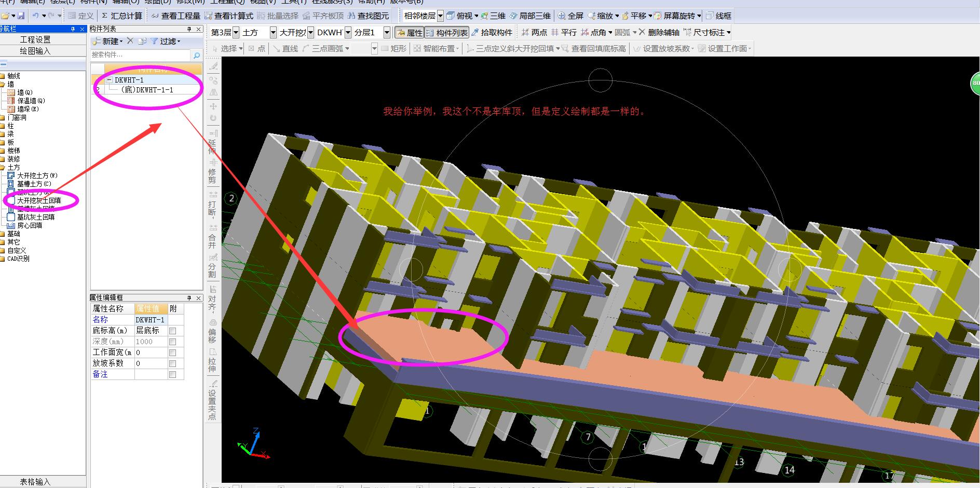Open 查看工程量 quantity view
This screenshot has width=980, height=488.
click(x=176, y=16)
